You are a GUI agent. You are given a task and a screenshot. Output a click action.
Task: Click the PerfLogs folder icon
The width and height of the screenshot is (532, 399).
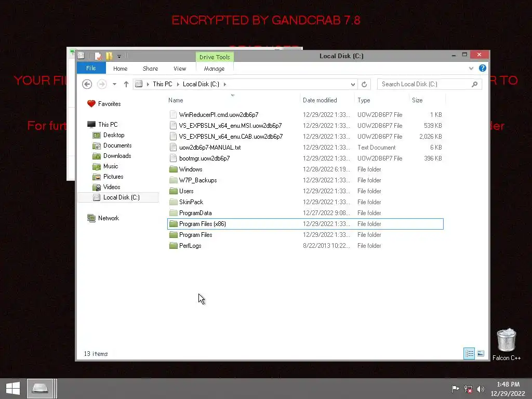point(174,245)
